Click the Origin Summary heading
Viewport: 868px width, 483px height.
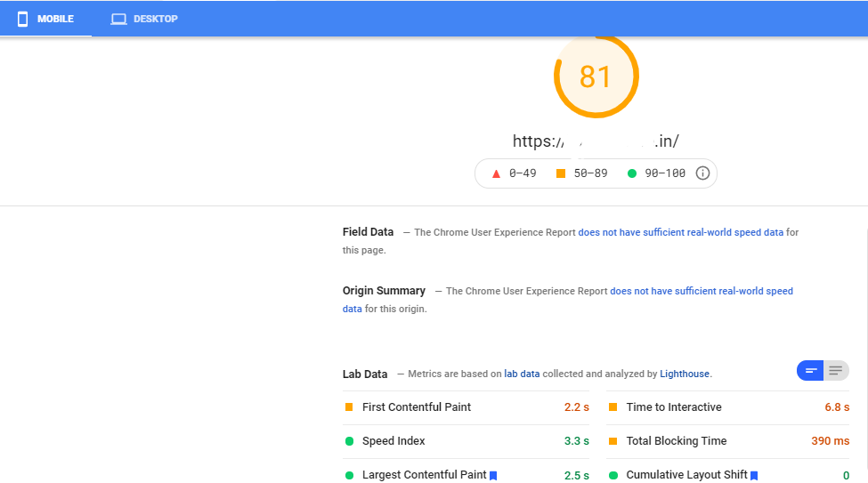click(384, 291)
